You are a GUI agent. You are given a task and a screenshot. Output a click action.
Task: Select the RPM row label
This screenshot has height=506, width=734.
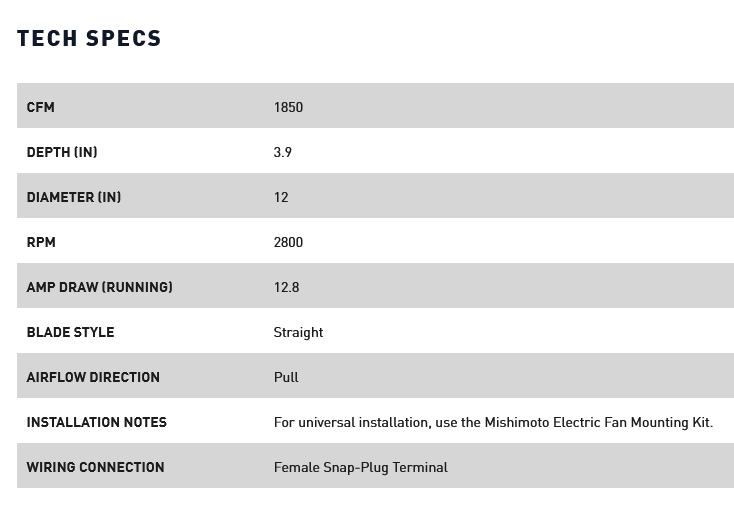click(x=41, y=242)
